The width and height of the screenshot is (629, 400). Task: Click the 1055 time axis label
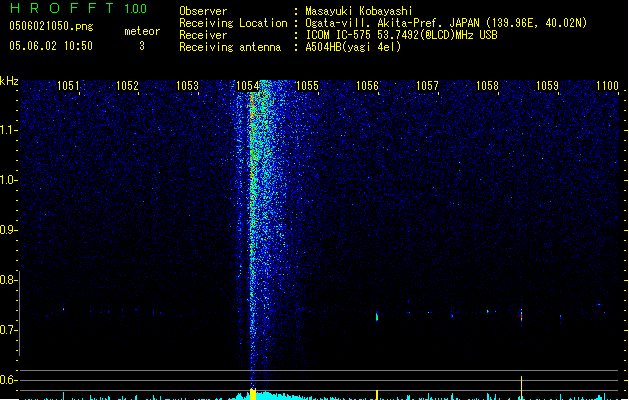(307, 85)
